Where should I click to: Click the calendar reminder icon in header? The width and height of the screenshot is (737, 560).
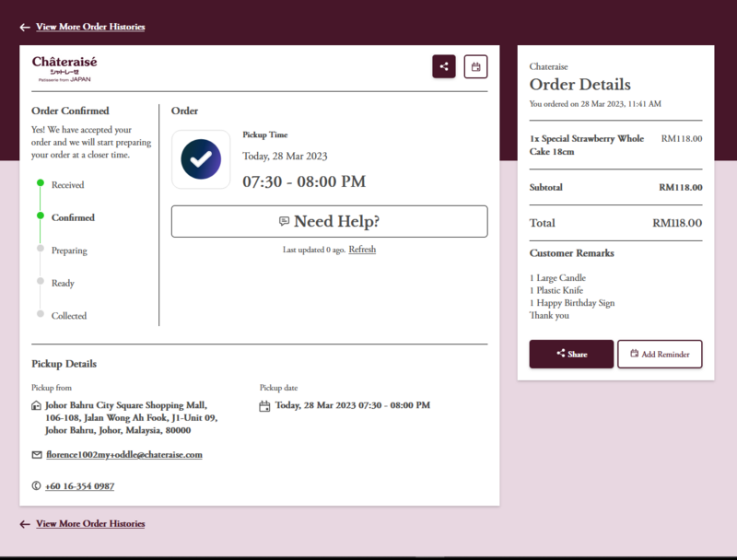coord(475,66)
